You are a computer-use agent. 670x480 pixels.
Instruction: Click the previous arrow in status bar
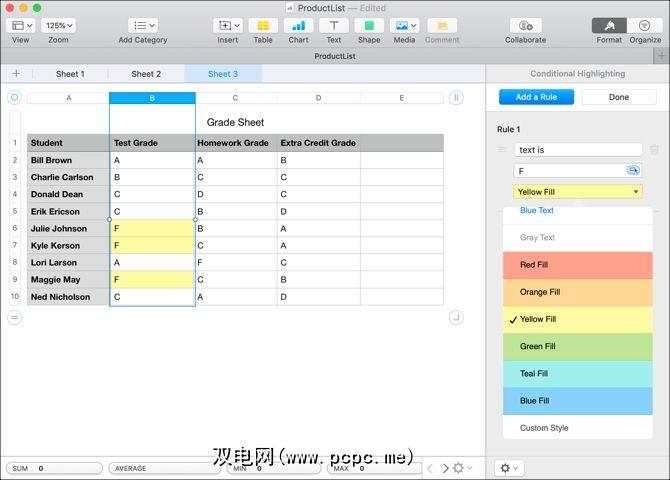(430, 468)
